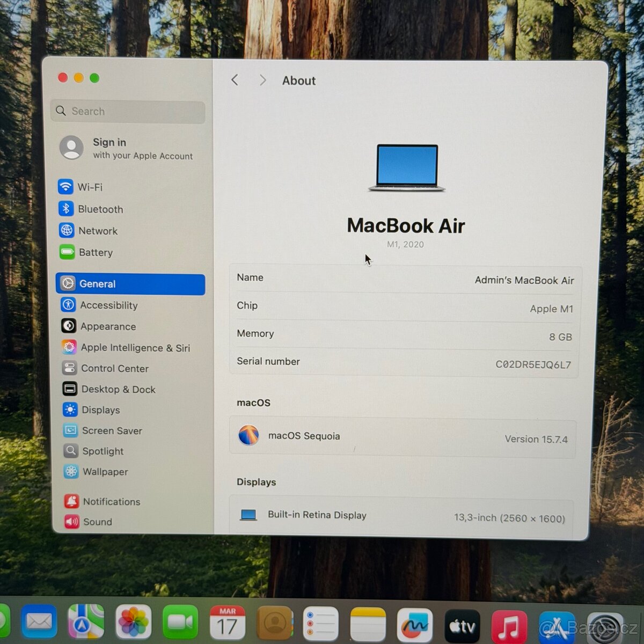
Task: Select the Apple M1 chip value
Action: coord(551,309)
